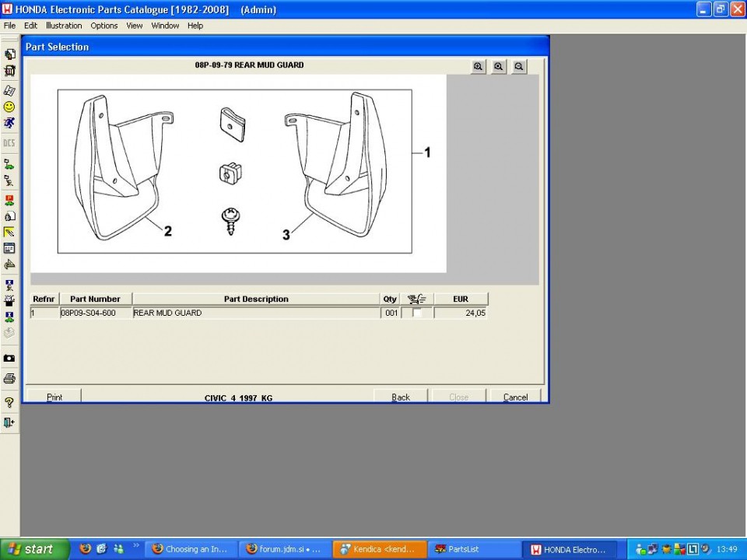747x560 pixels.
Task: Open the Options menu
Action: pyautogui.click(x=103, y=26)
